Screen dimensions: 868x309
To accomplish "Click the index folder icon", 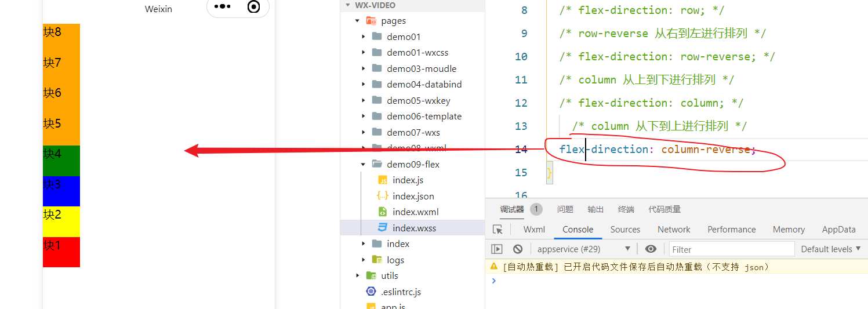I will [x=377, y=243].
